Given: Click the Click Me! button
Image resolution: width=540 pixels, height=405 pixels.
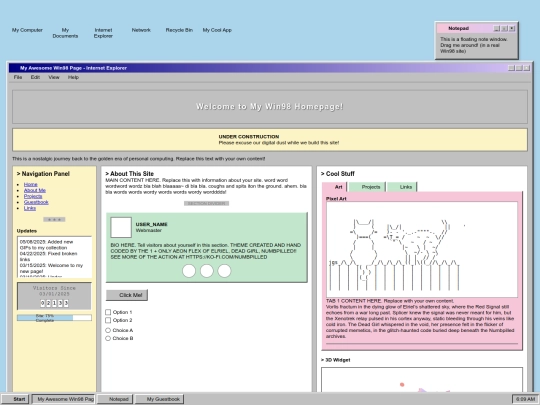Looking at the screenshot, I should click(x=127, y=295).
